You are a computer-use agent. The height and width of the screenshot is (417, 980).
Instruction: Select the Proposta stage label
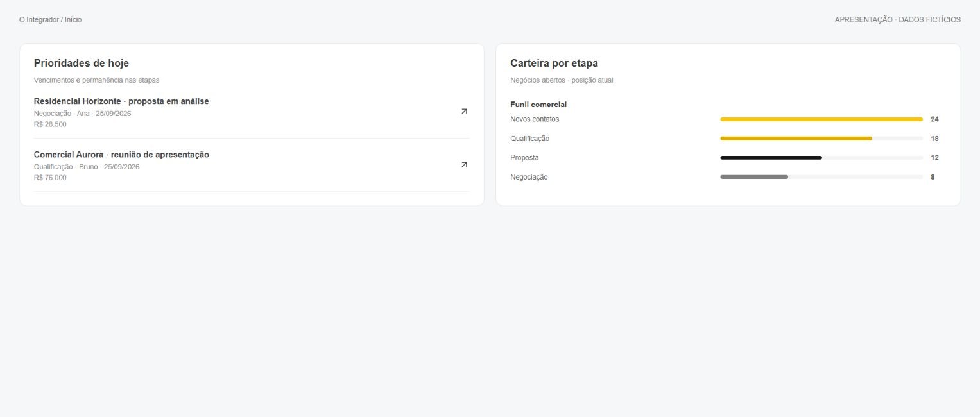(x=524, y=158)
